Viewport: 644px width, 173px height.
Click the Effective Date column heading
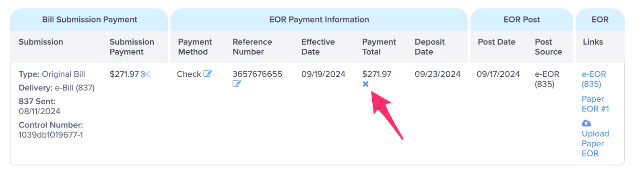point(318,47)
